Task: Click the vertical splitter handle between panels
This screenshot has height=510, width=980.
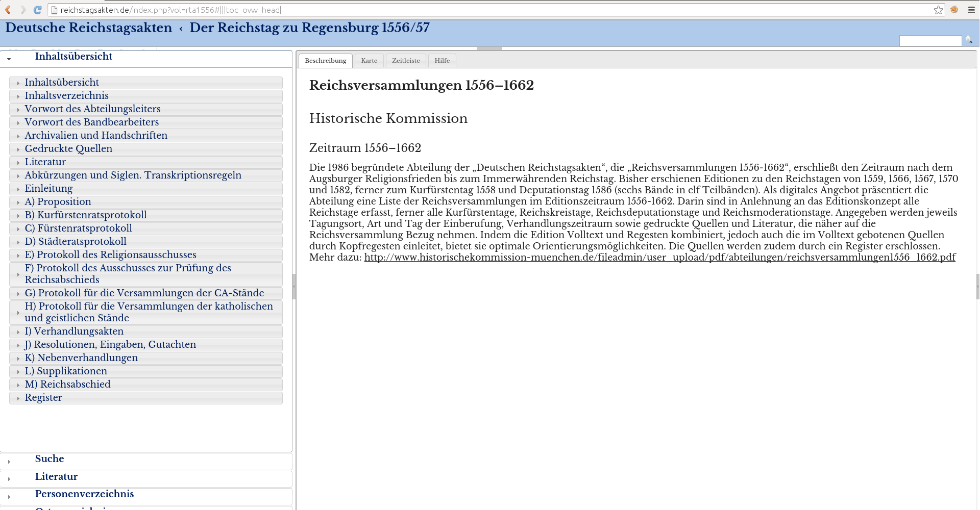Action: 294,286
